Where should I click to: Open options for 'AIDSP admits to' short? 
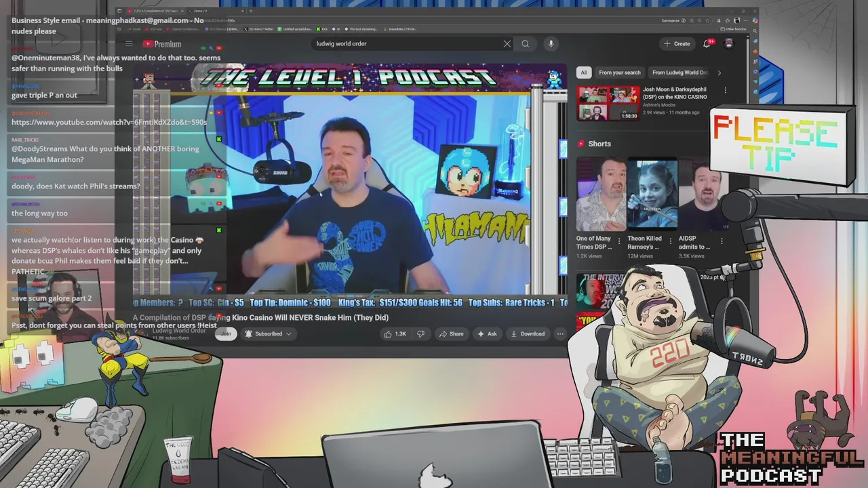[722, 241]
